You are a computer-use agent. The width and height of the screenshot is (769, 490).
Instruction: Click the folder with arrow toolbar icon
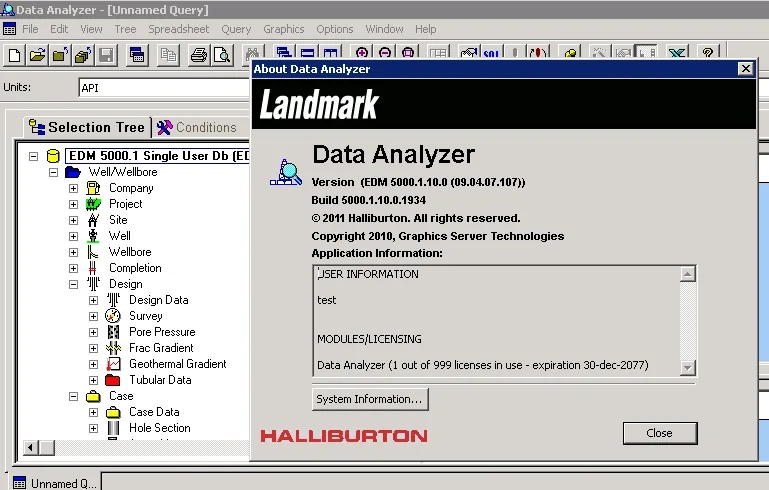[60, 55]
